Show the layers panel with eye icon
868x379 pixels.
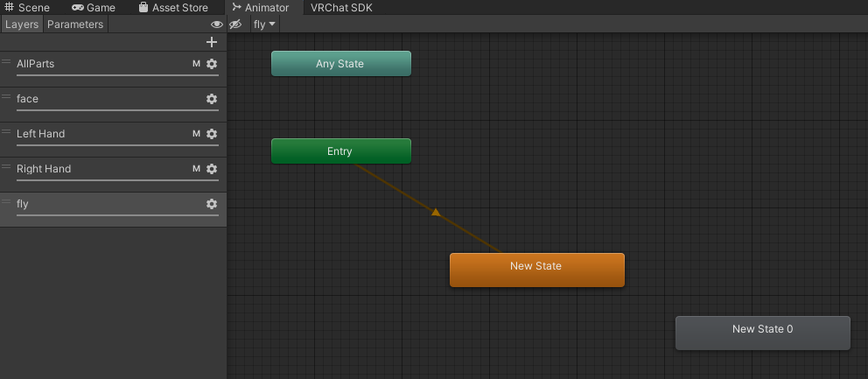coord(217,25)
